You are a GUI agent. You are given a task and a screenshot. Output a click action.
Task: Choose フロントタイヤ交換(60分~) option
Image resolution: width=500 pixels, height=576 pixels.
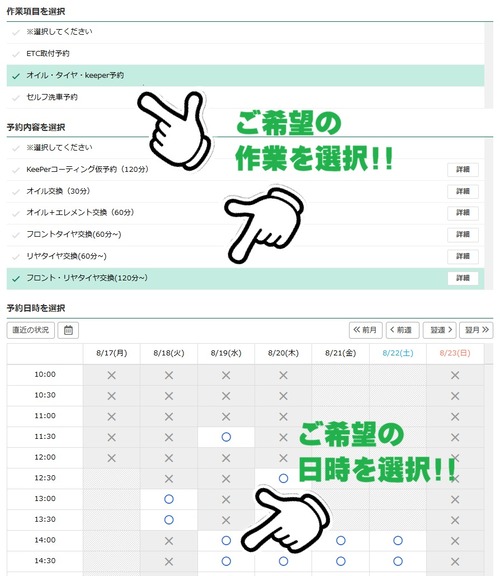[x=245, y=234]
